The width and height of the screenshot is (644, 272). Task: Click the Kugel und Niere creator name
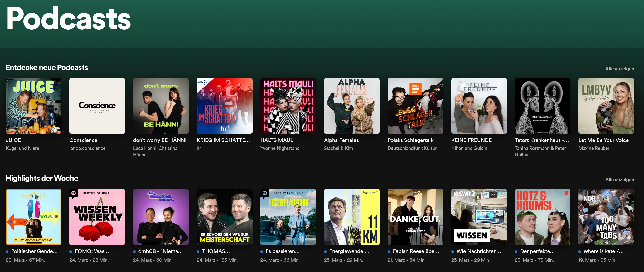[x=22, y=148]
